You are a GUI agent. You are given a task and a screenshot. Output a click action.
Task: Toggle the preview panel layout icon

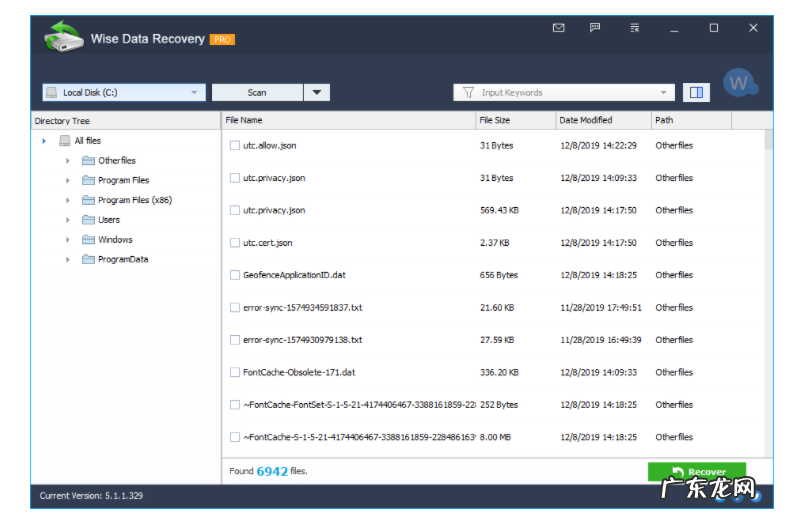click(x=696, y=93)
